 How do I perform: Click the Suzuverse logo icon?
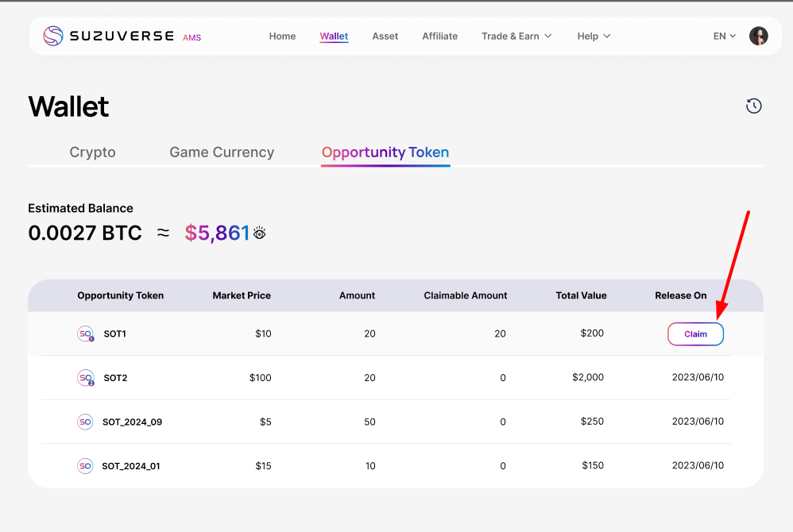(x=53, y=36)
